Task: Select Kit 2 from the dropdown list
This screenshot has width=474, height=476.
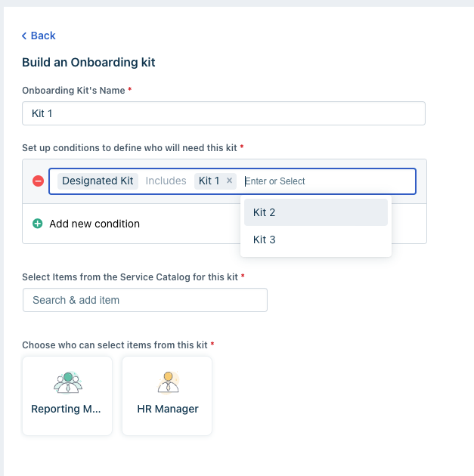Action: 316,212
